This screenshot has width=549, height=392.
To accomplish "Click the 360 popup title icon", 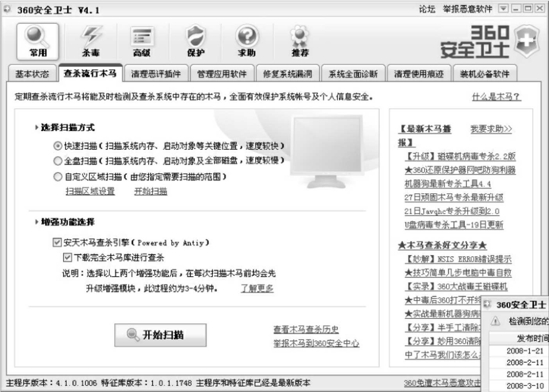I will coord(487,305).
